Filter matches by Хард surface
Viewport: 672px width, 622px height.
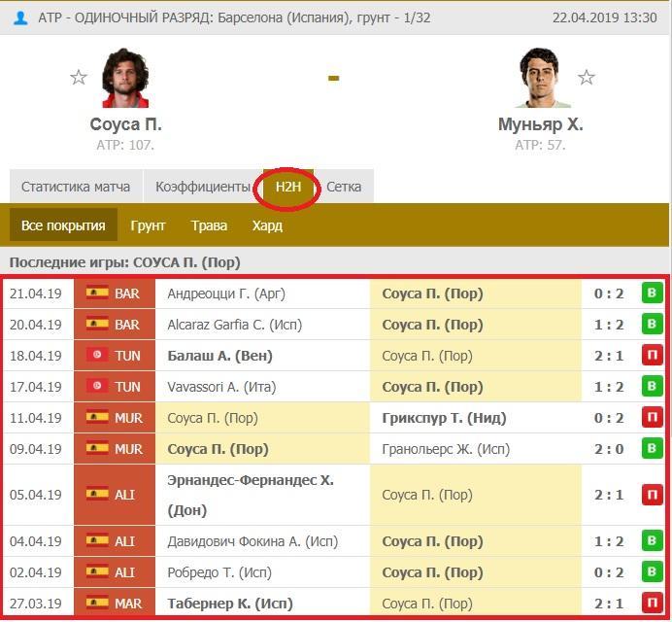267,225
